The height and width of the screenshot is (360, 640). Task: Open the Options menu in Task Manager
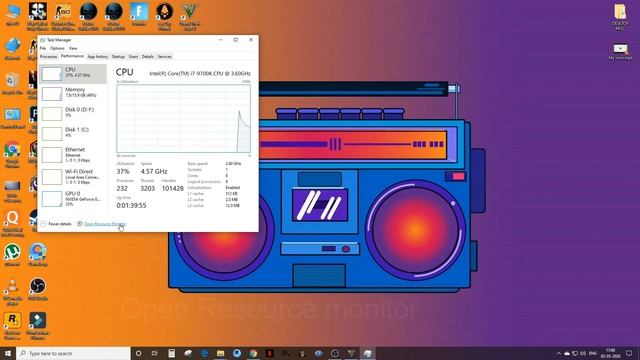[57, 48]
